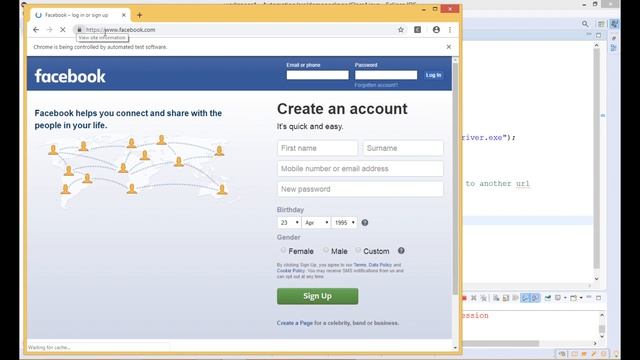Click the Eclipse side-trim Outline view icon
The width and height of the screenshot is (640, 360).
click(x=613, y=48)
